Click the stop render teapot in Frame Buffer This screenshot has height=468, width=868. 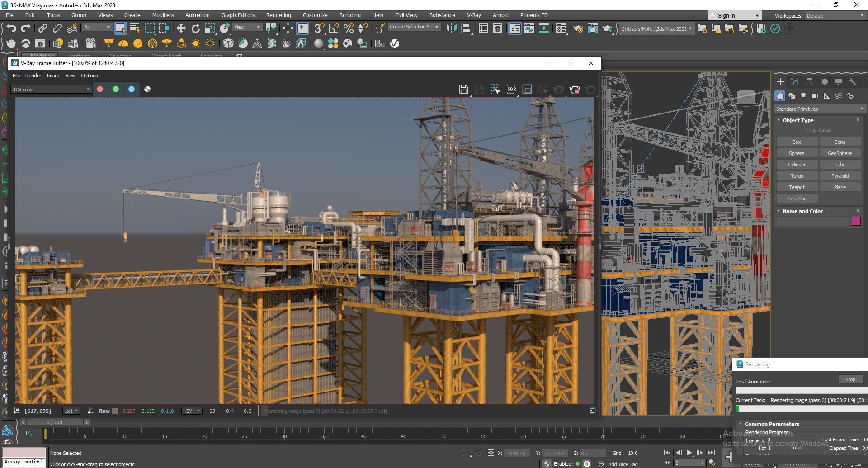coord(575,89)
